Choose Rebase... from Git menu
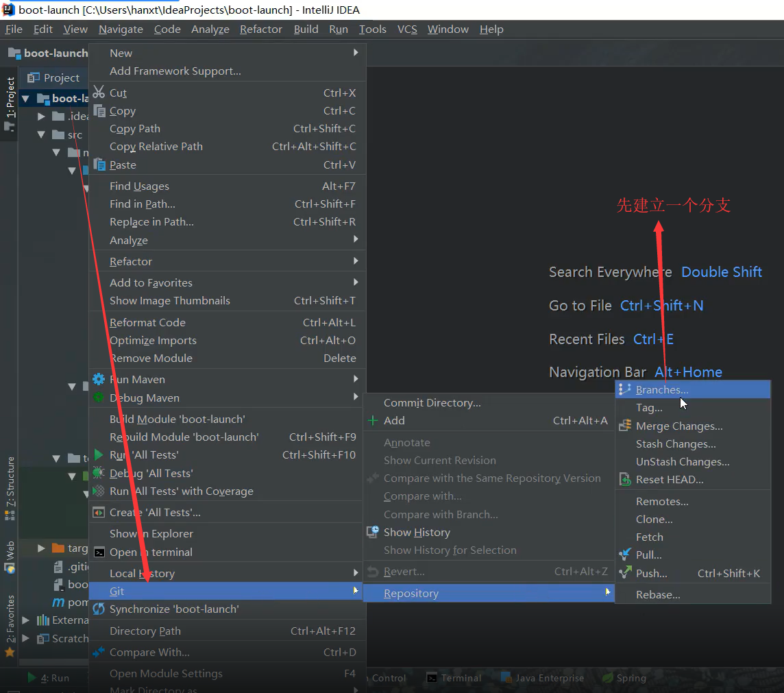Image resolution: width=784 pixels, height=693 pixels. click(692, 594)
